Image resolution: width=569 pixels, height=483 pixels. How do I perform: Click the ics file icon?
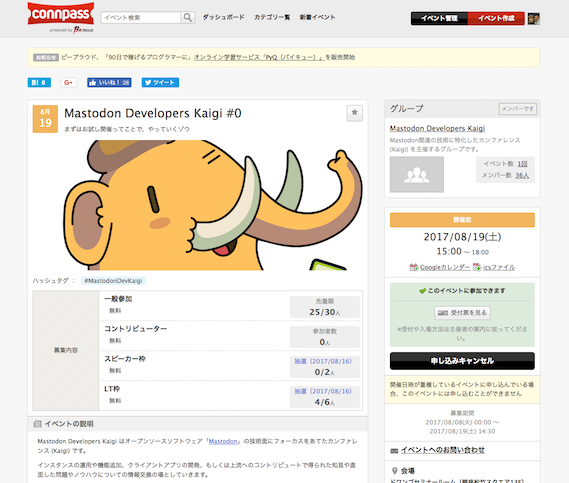click(x=477, y=267)
